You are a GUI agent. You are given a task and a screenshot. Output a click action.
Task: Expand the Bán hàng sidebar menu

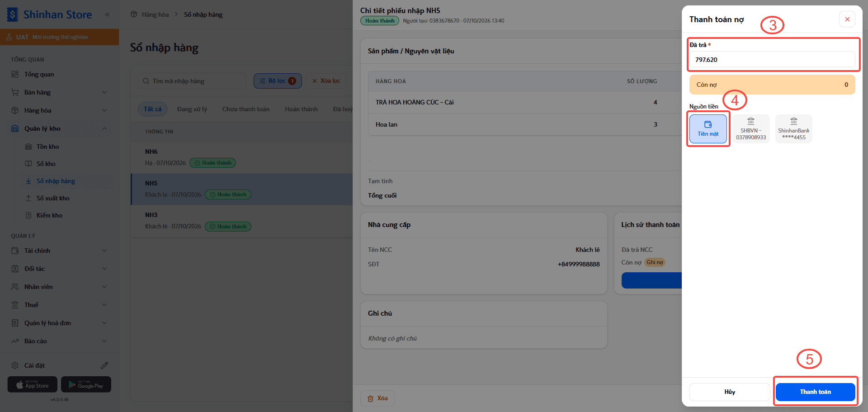point(60,92)
